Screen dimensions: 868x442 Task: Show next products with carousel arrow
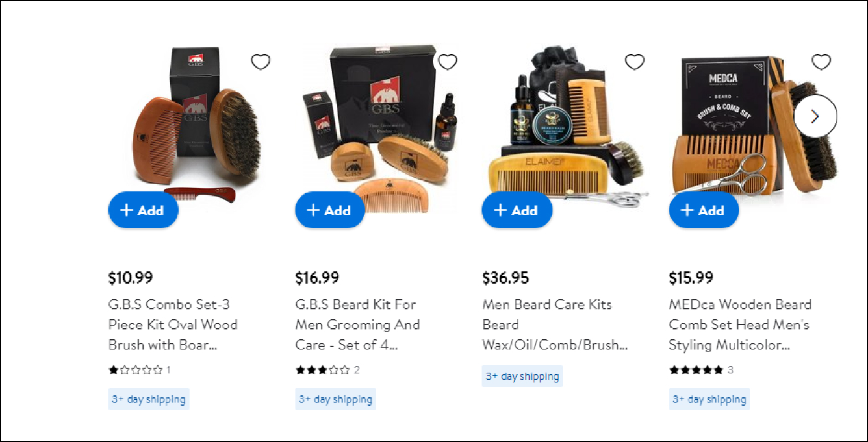(x=815, y=116)
